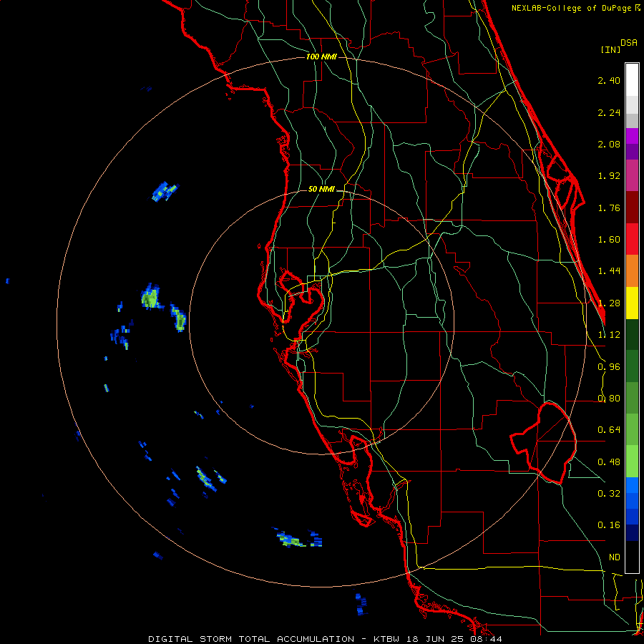The height and width of the screenshot is (644, 644).
Task: Select the light green swatch beside 0.48
Action: (632, 462)
